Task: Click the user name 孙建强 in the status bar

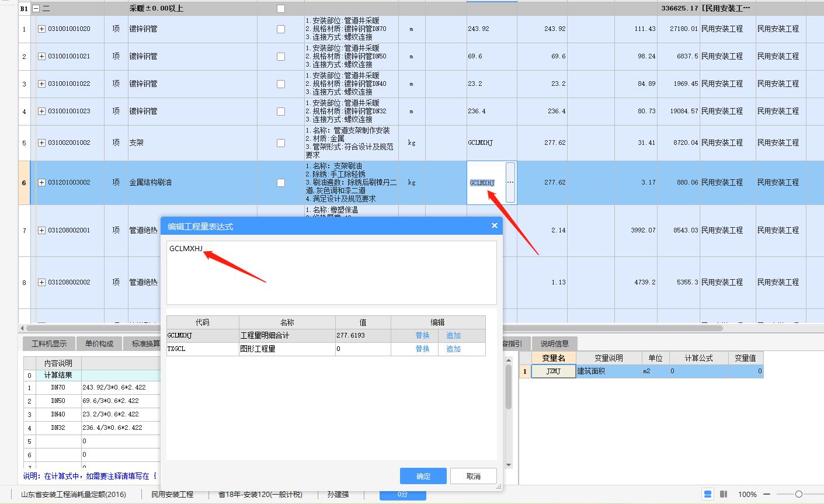Action: coord(338,494)
